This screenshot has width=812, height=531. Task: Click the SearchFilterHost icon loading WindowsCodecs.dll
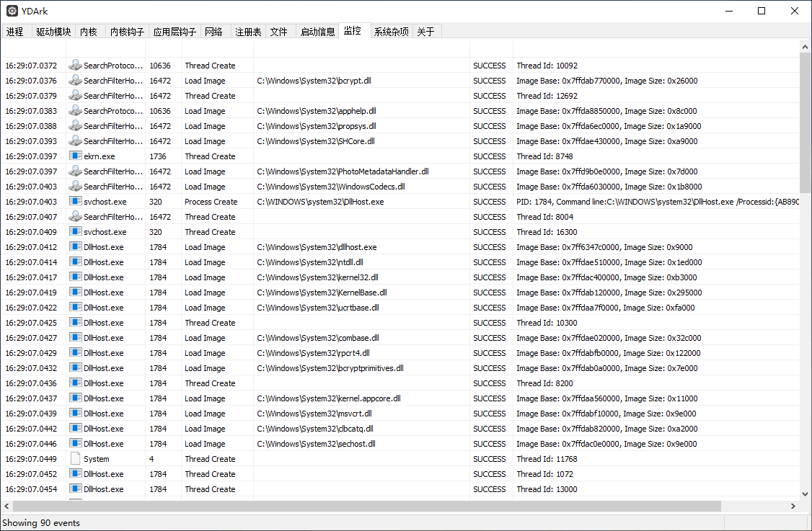click(x=76, y=187)
